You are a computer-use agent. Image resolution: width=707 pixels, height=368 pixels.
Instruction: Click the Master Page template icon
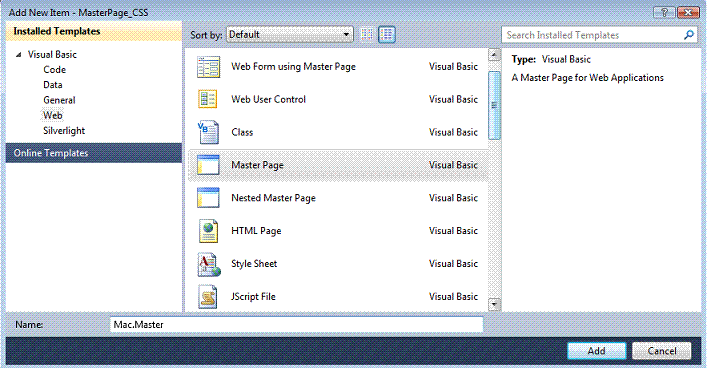pyautogui.click(x=208, y=165)
